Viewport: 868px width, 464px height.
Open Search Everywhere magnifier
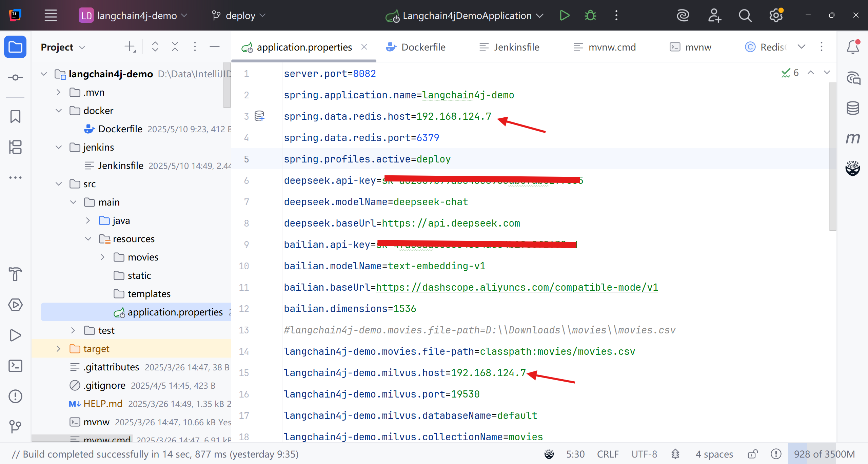pos(745,16)
